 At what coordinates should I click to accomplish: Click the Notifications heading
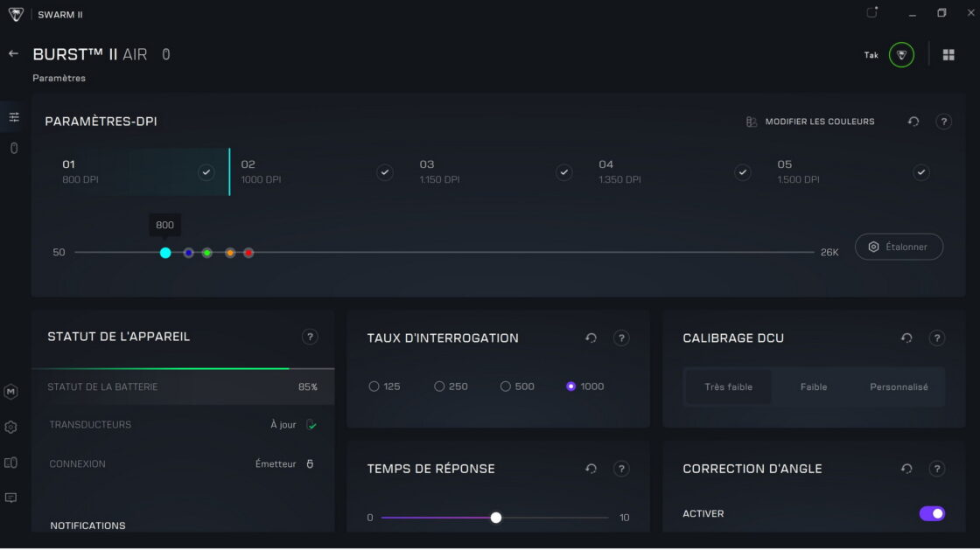click(87, 526)
